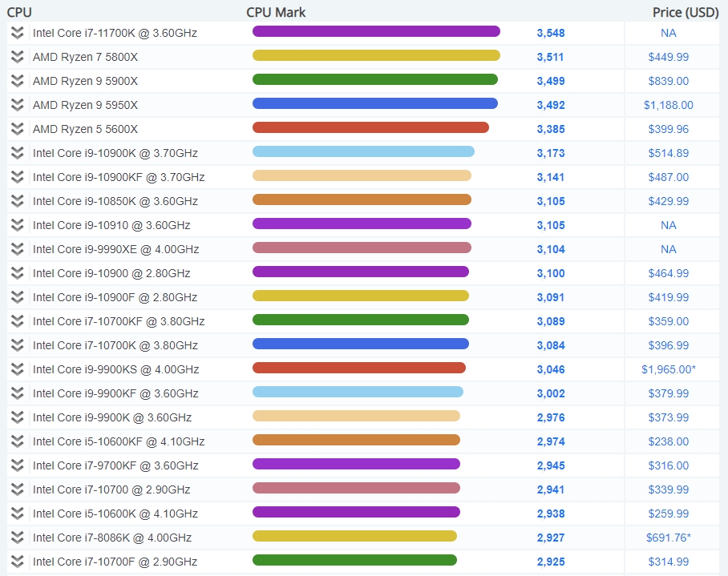Click the $259.99 price of i5-10600K
728x576 pixels.
669,514
